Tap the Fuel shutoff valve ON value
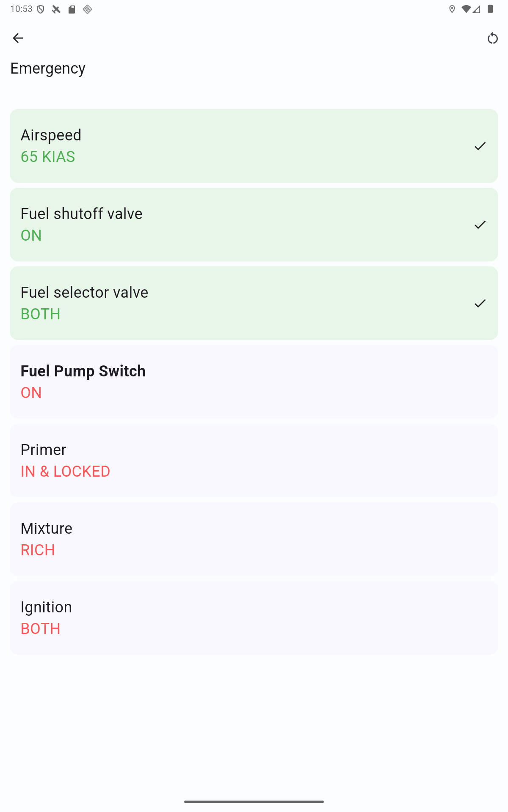The width and height of the screenshot is (508, 812). 31,236
